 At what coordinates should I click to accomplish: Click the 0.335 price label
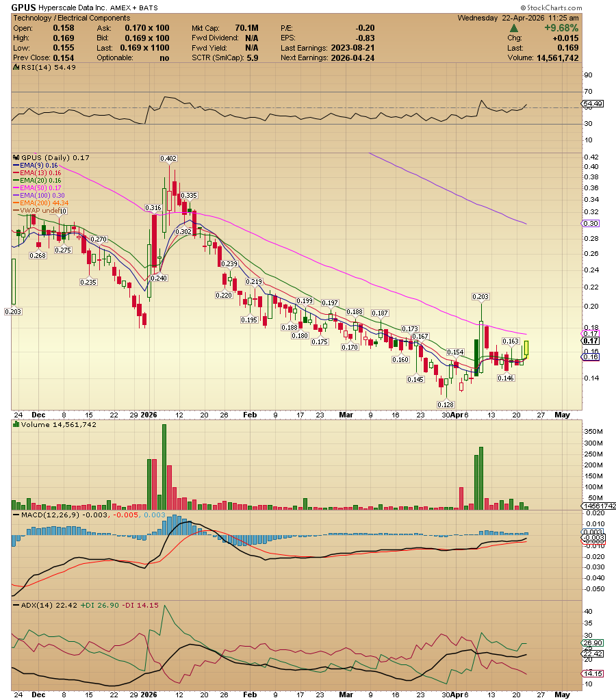click(x=189, y=196)
